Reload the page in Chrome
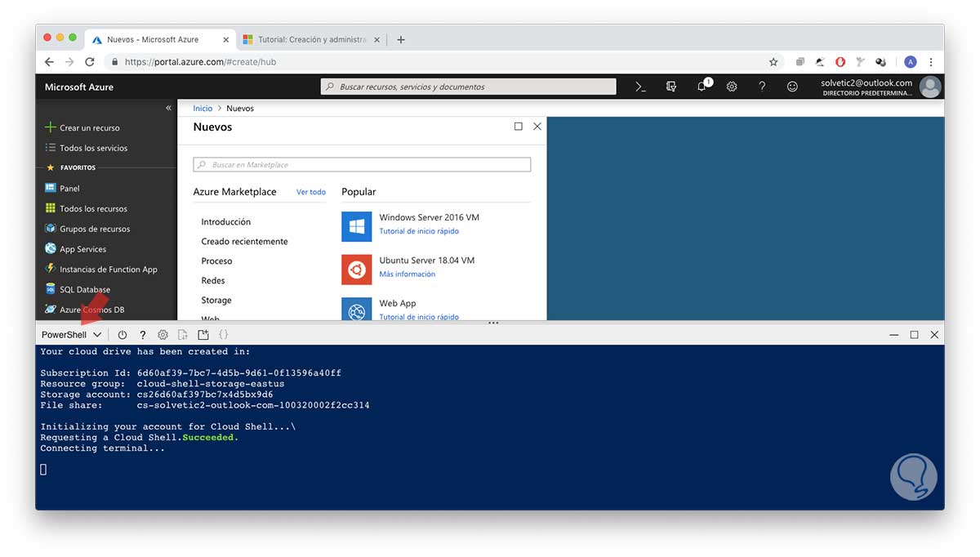Screen dimensions: 980x557 (x=90, y=62)
